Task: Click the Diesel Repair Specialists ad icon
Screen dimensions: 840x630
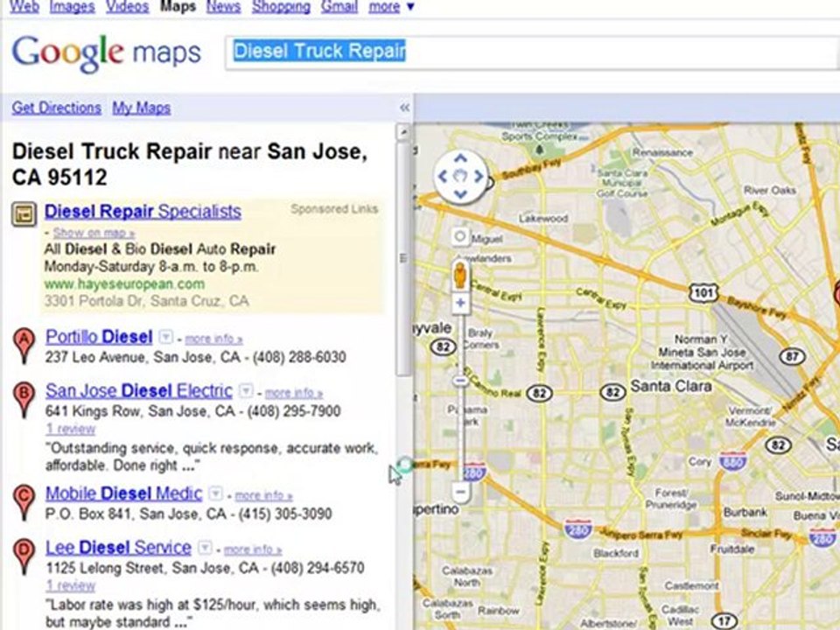Action: click(x=24, y=213)
